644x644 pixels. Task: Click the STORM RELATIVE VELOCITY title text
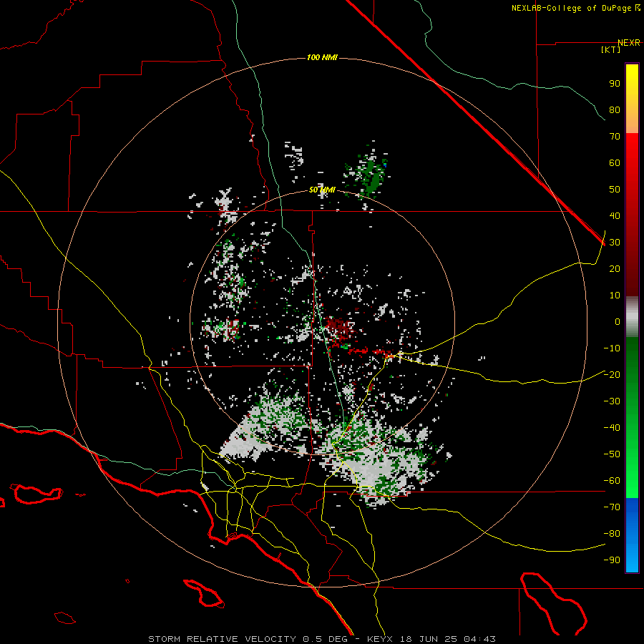point(222,639)
